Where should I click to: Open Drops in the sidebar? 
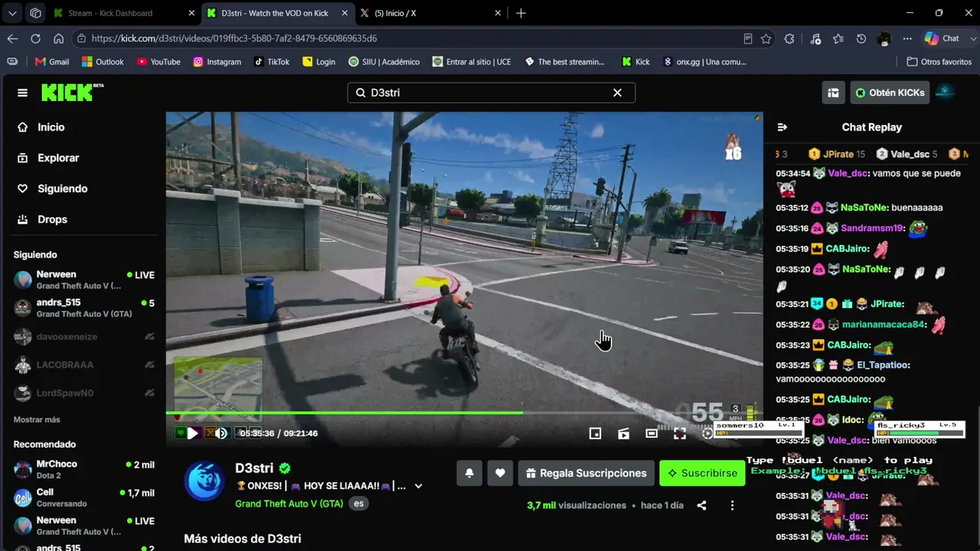point(52,219)
